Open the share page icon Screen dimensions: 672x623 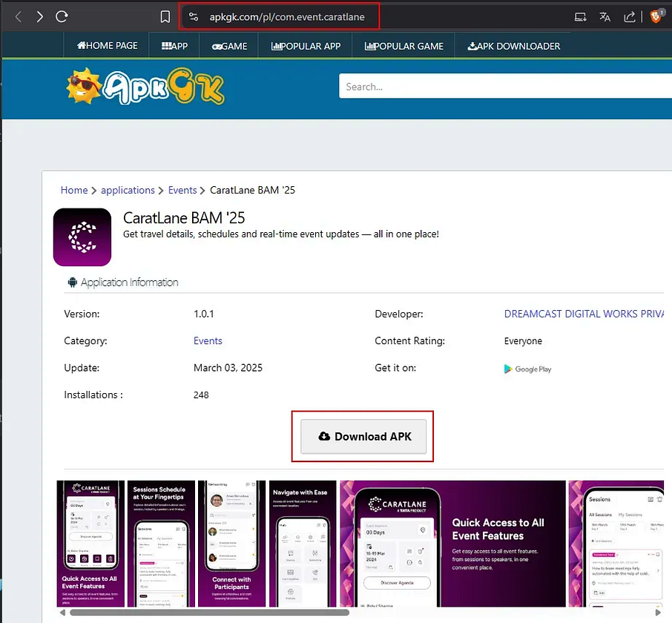tap(629, 17)
